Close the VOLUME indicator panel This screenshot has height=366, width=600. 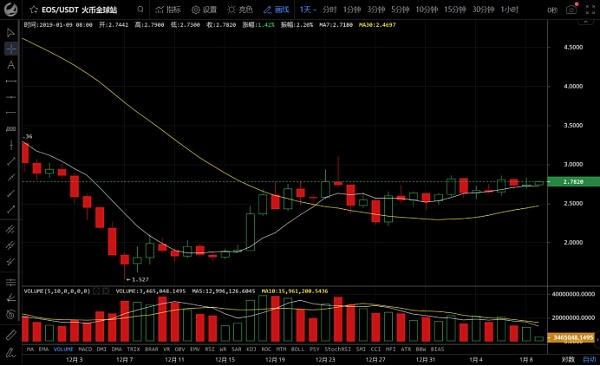click(x=106, y=291)
